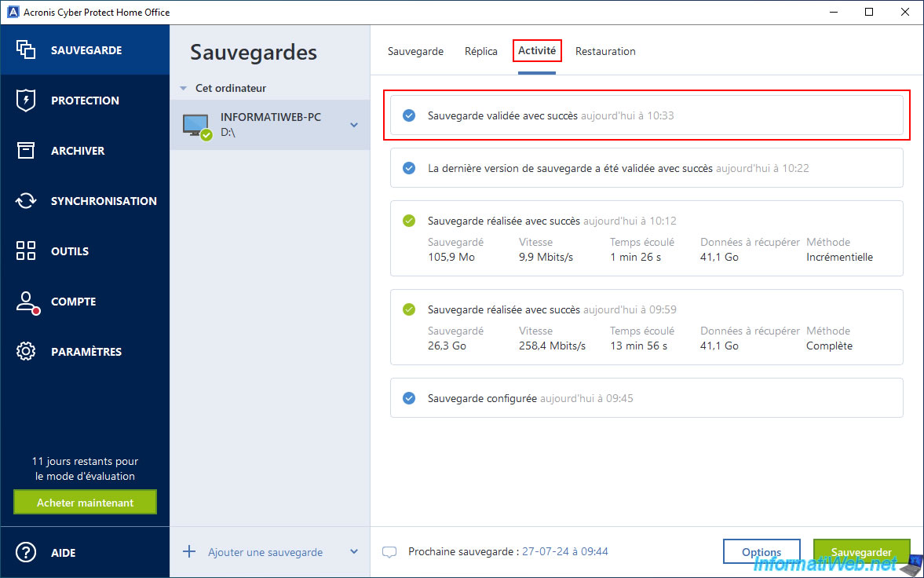Switch to the Réplica tab
Image resolution: width=924 pixels, height=578 pixels.
480,51
